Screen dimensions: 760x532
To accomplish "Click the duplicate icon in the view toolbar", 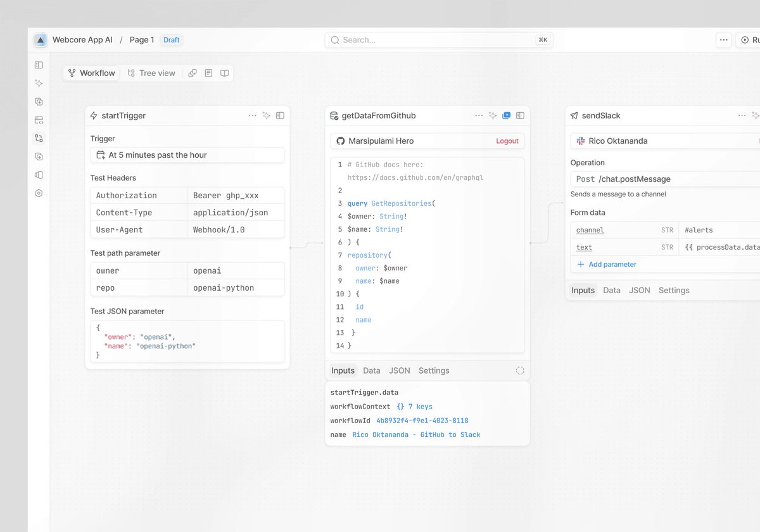I will (193, 73).
